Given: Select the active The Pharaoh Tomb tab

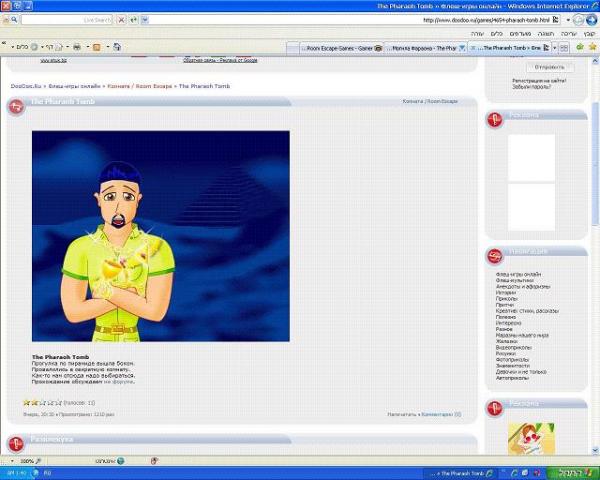Looking at the screenshot, I should [509, 48].
